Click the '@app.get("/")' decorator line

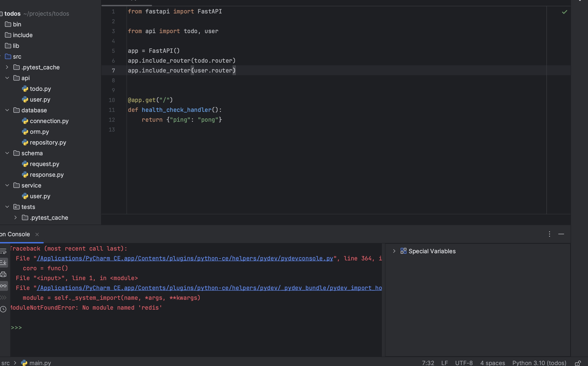pyautogui.click(x=150, y=100)
